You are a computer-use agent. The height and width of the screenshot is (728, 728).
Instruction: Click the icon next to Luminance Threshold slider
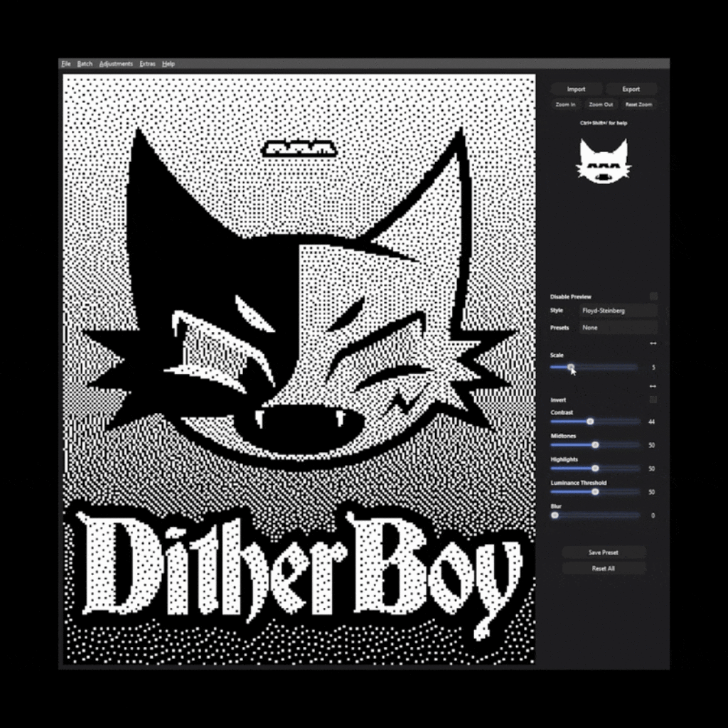click(652, 491)
